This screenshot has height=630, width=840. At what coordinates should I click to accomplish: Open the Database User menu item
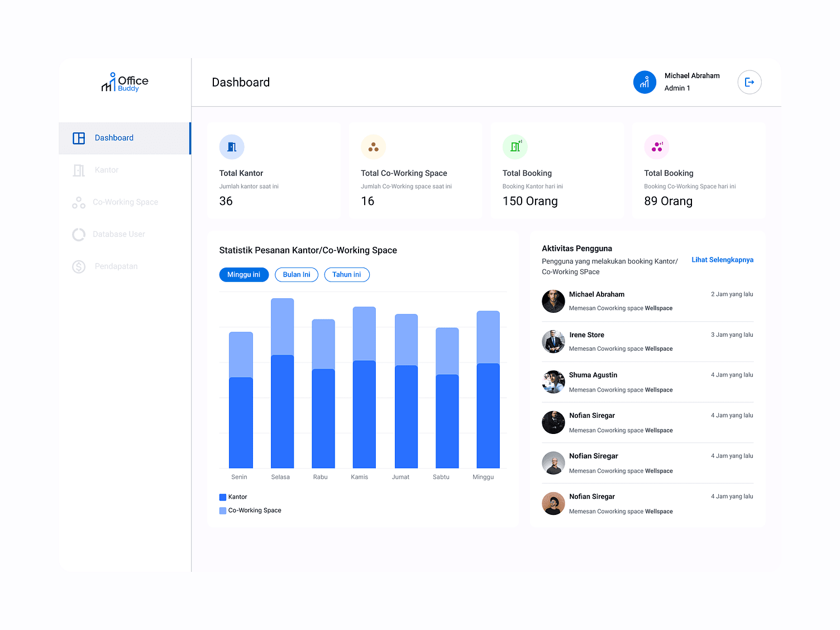[x=125, y=235]
